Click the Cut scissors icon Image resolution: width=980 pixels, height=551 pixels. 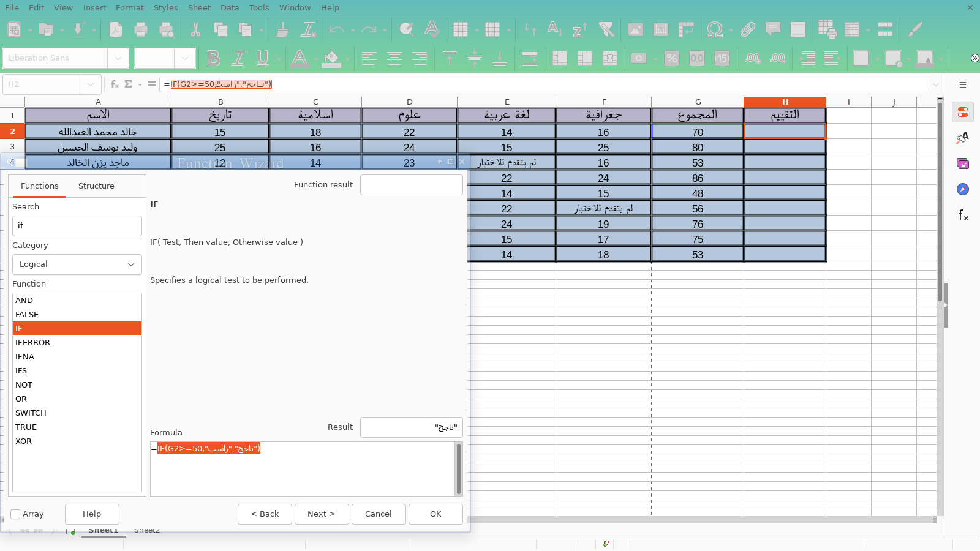pyautogui.click(x=195, y=29)
